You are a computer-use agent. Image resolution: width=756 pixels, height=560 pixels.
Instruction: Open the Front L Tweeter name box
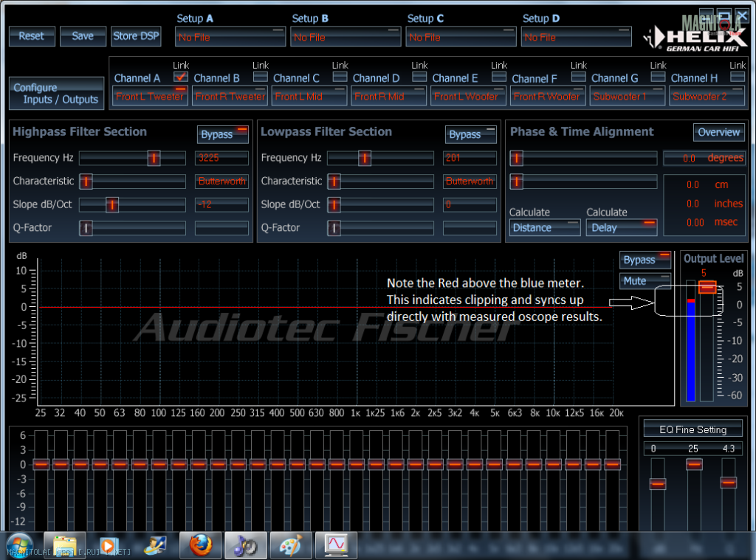(150, 96)
